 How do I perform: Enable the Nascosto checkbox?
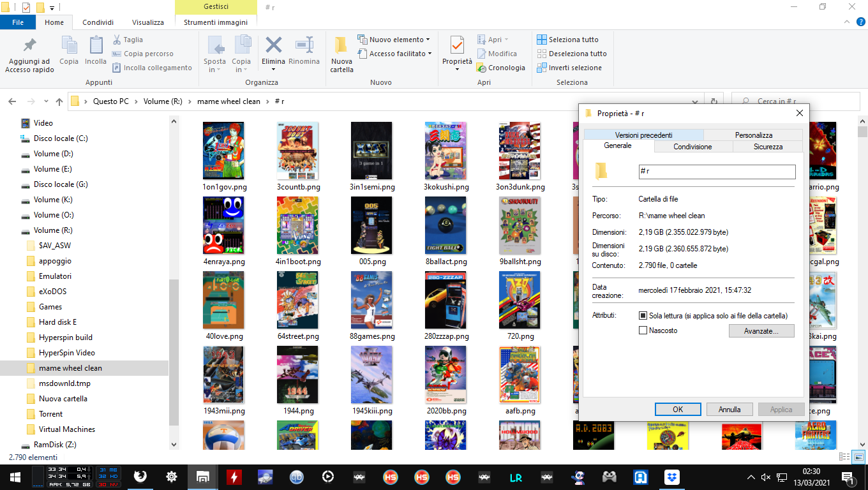pos(643,330)
